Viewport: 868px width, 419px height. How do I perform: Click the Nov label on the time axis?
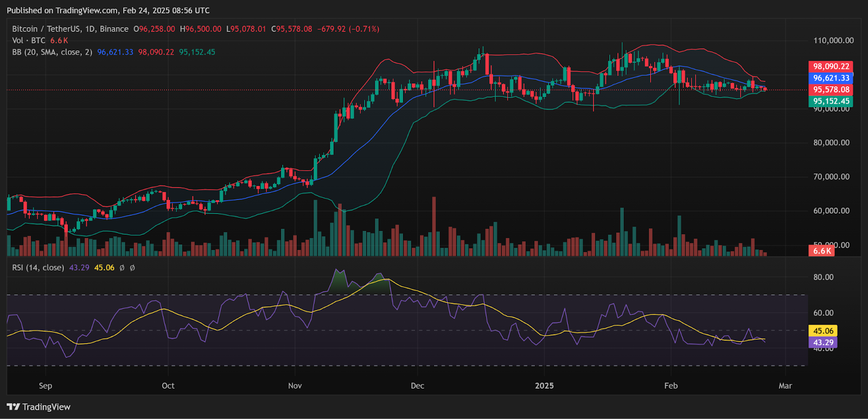coord(295,386)
